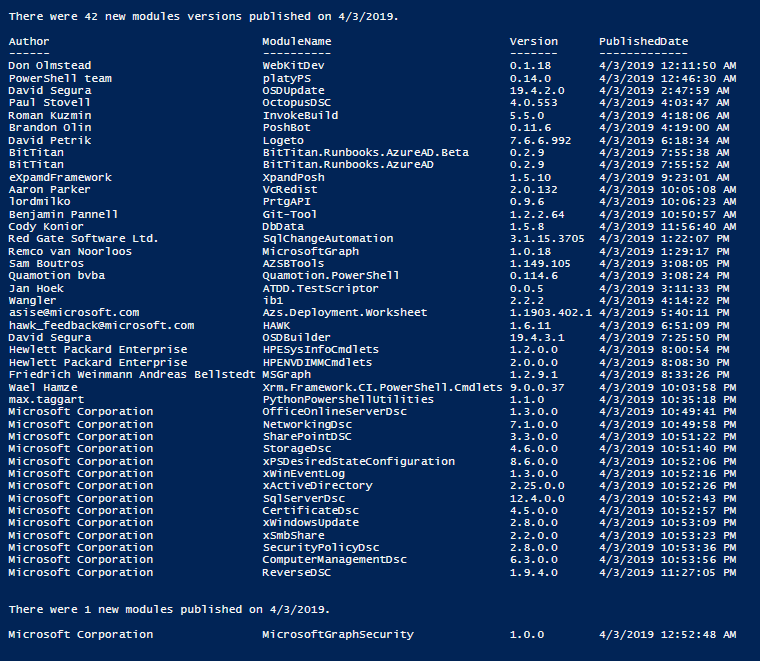The width and height of the screenshot is (760, 661).
Task: Select the DbData module name
Action: pyautogui.click(x=283, y=226)
